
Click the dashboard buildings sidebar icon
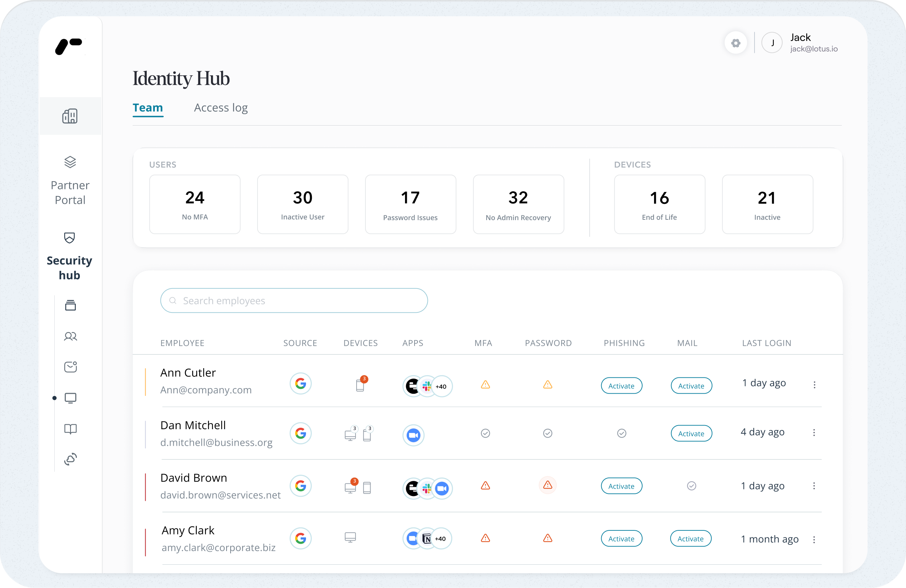(x=70, y=116)
